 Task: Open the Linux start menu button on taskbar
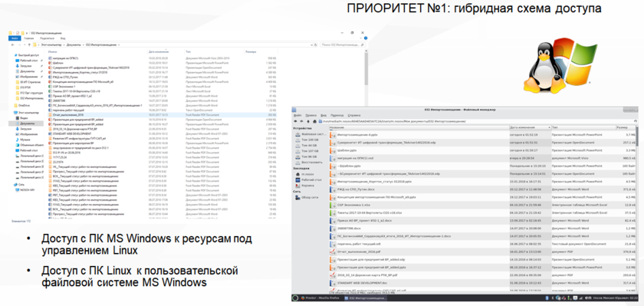(x=295, y=298)
